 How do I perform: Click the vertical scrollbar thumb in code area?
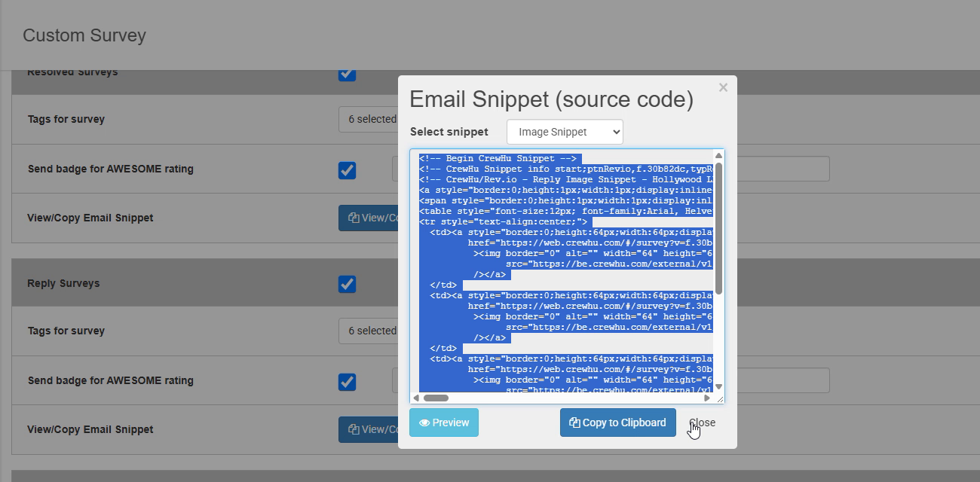[x=718, y=228]
